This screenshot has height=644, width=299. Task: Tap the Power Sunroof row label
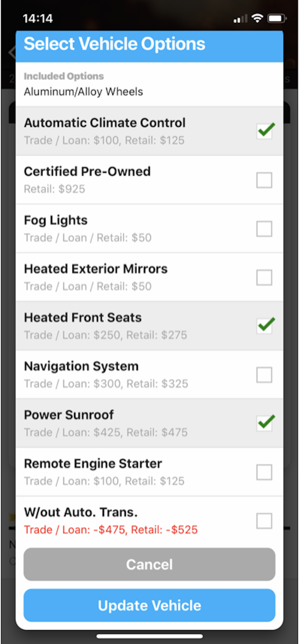(69, 415)
